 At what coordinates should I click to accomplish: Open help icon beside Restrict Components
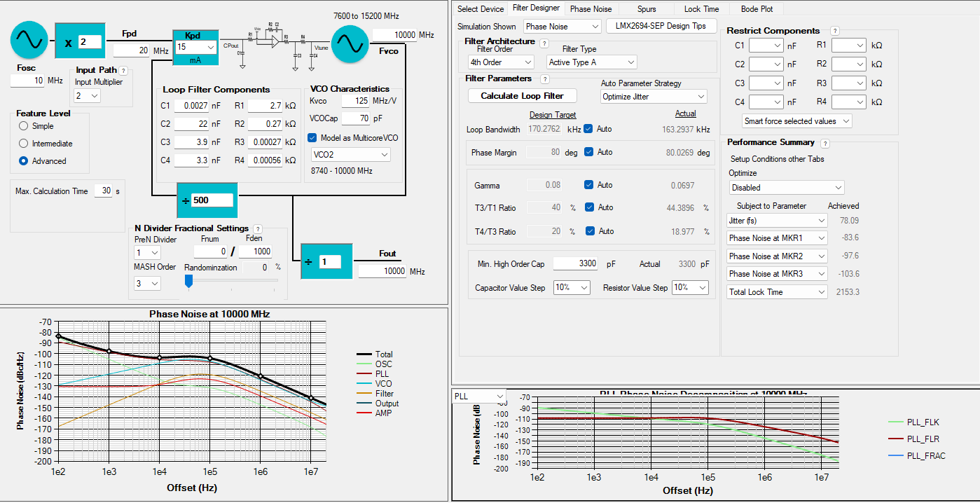pos(834,32)
